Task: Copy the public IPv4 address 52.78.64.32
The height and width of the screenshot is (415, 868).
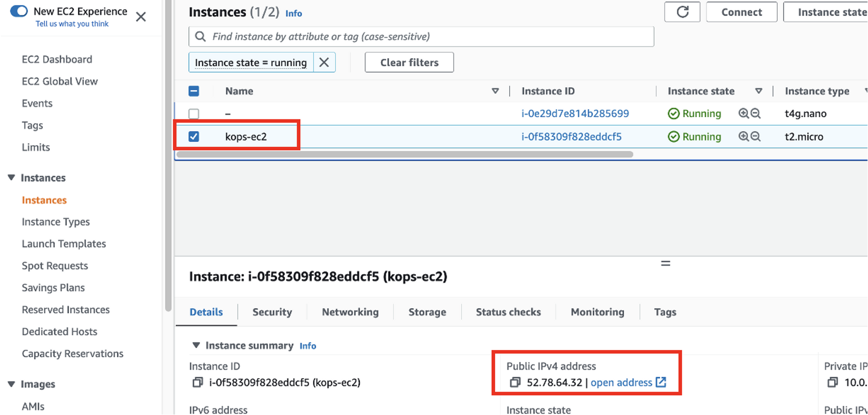Action: click(515, 382)
